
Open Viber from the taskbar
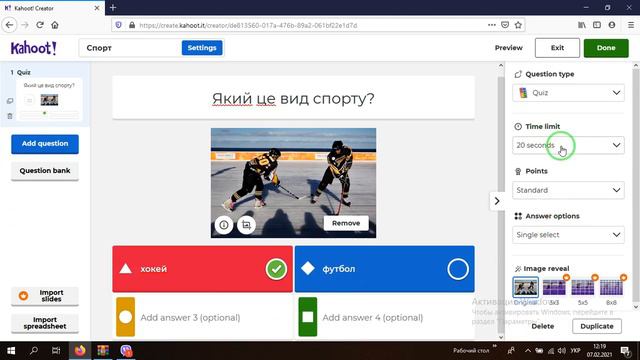(126, 351)
